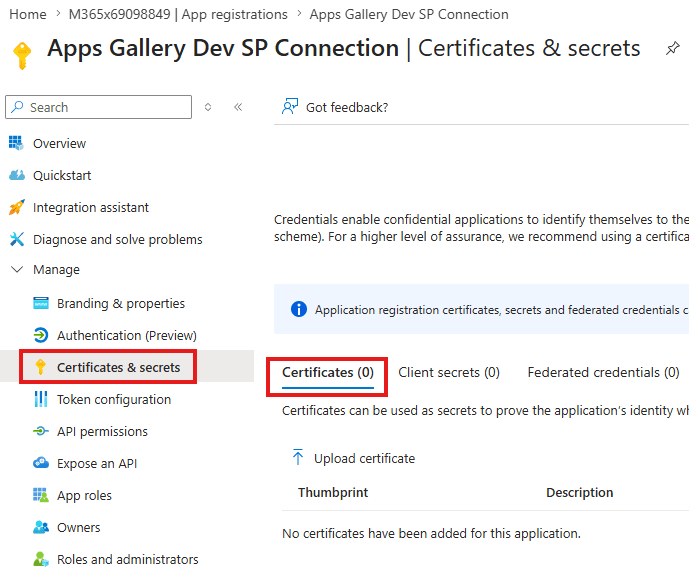
Task: Sort by the Thumbprint column header
Action: pos(333,493)
